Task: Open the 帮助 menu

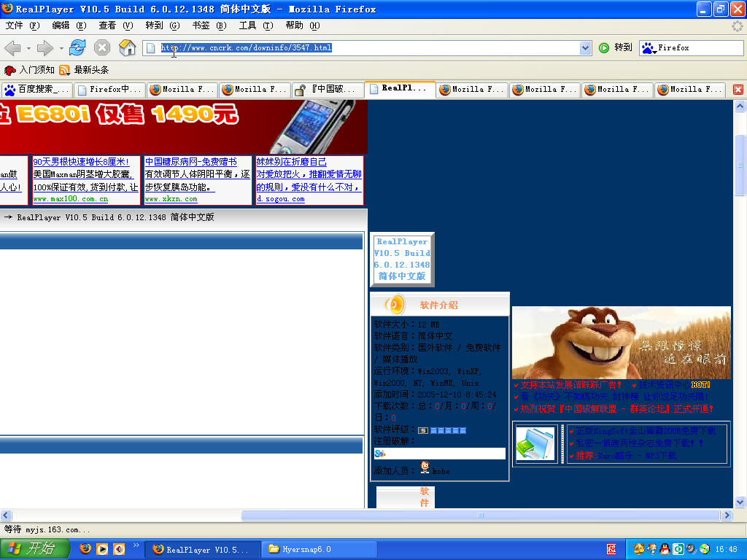Action: (x=303, y=26)
